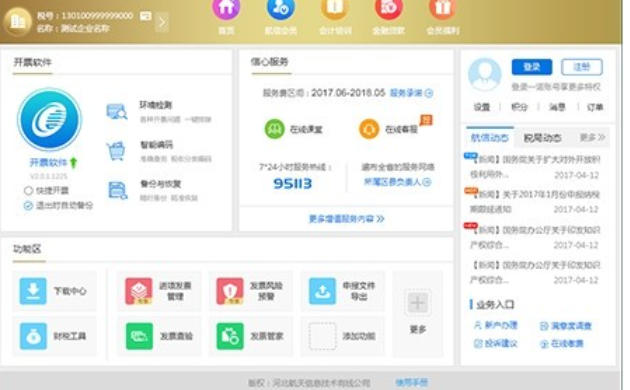Open the 发票风险预警 shield icon
This screenshot has width=630, height=390.
coord(230,290)
